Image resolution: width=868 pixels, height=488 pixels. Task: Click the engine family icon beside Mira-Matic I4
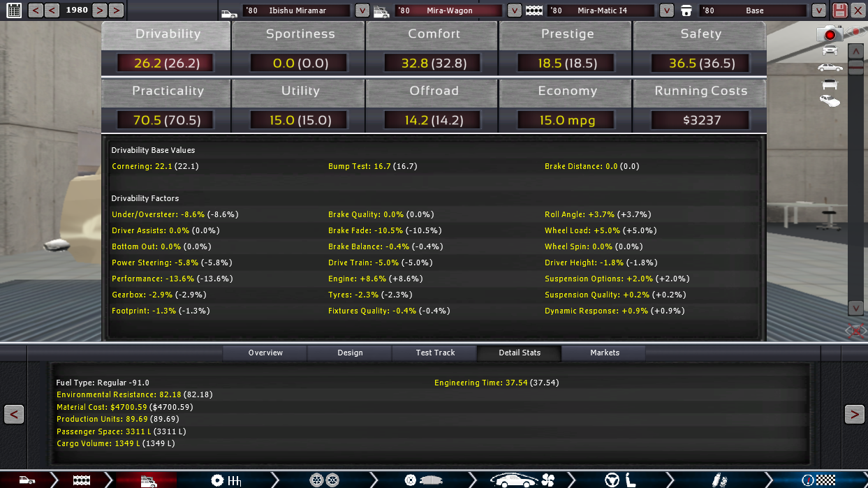point(534,12)
